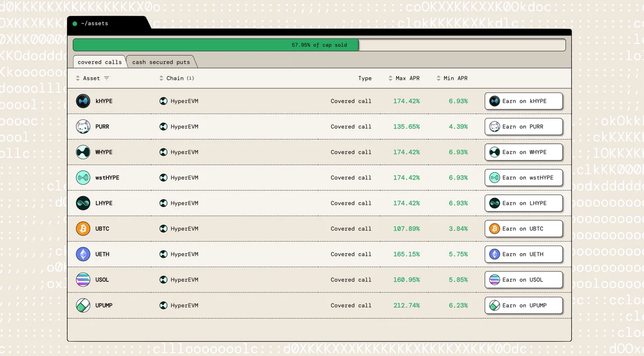Viewport: 644px width, 356px height.
Task: Click the 57.95% of cap sold progress bar
Action: tap(319, 45)
